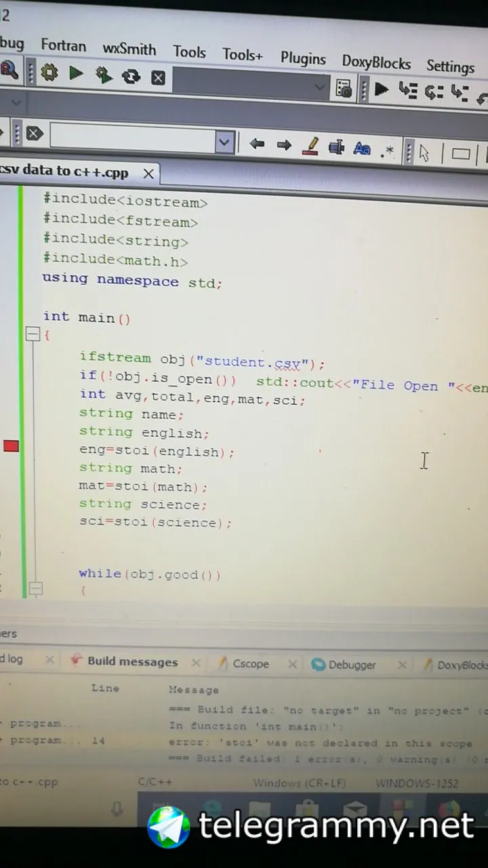The image size is (488, 868).
Task: Click the Build file "no target" row
Action: [x=328, y=710]
